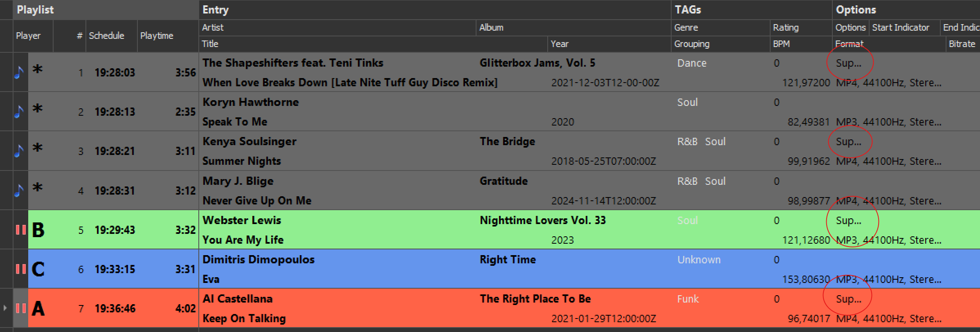Open the Sup... option on Shapeshifters track
Viewport: 980px width, 332px height.
848,63
